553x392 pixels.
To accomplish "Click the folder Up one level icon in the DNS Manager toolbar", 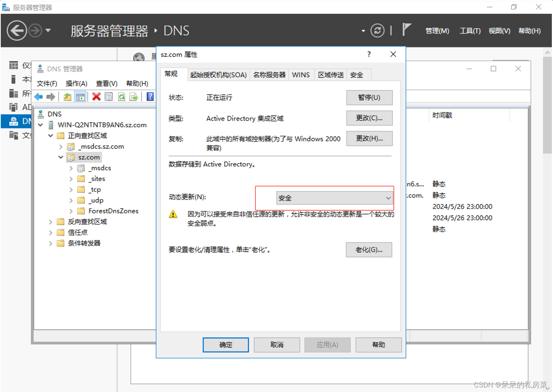I will (68, 97).
